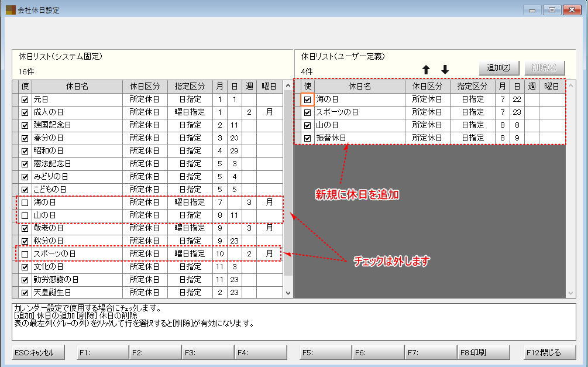Click 所定休日 cell in 文化の日 row
The image size is (588, 367).
click(145, 267)
